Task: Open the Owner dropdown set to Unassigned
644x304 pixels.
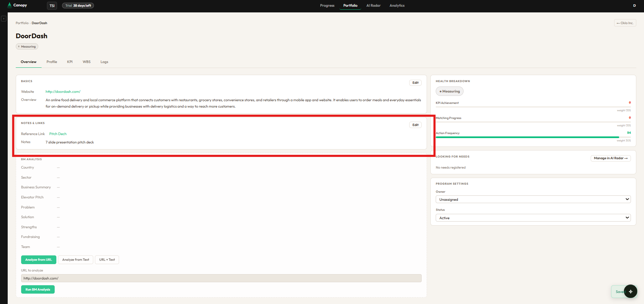Action: [533, 199]
